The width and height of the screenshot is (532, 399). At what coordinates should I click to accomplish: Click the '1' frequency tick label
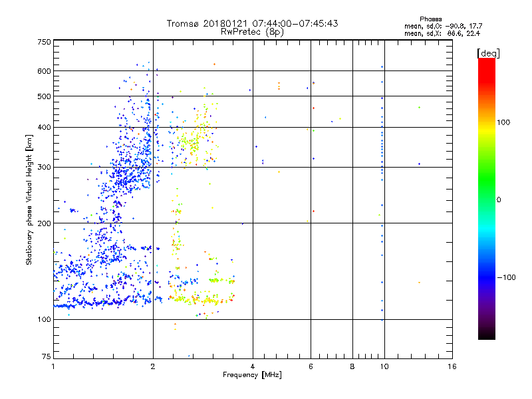pyautogui.click(x=53, y=366)
